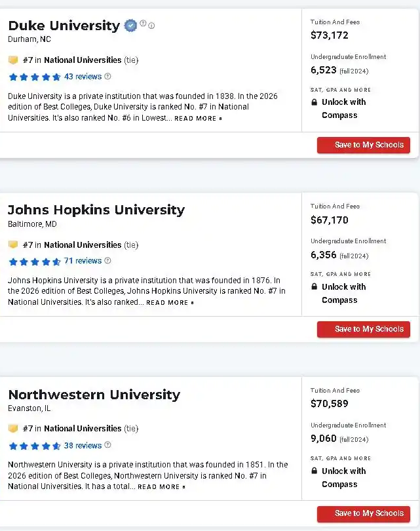
Task: Save Johns Hopkins University to My Schools
Action: pos(364,329)
